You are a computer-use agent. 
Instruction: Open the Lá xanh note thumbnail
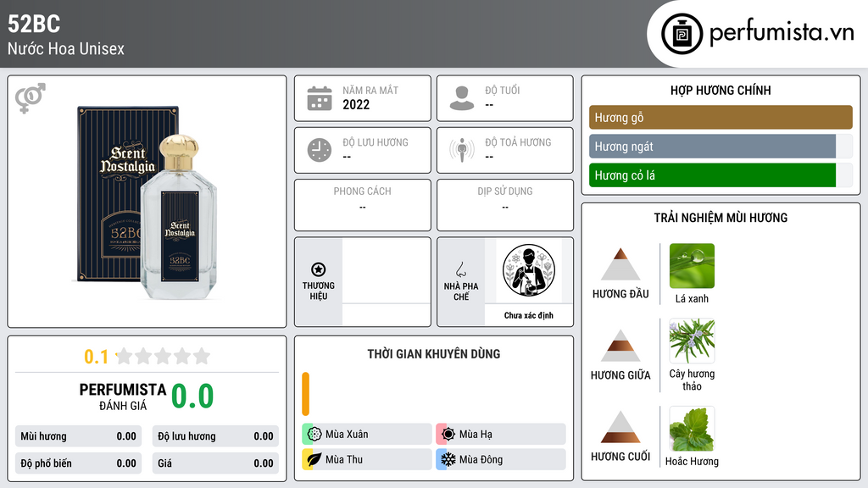point(692,265)
